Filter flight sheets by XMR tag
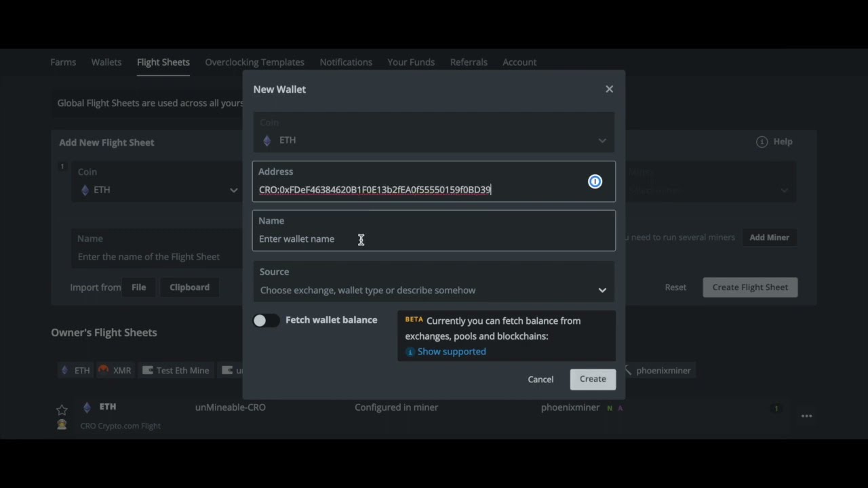The image size is (868, 488). 115,370
